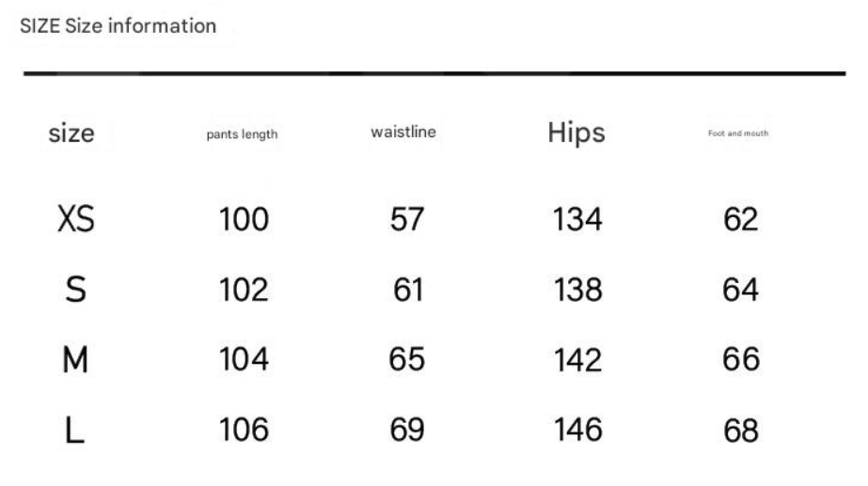Select the Hips column header
Viewport: 868px width, 486px height.
point(576,133)
